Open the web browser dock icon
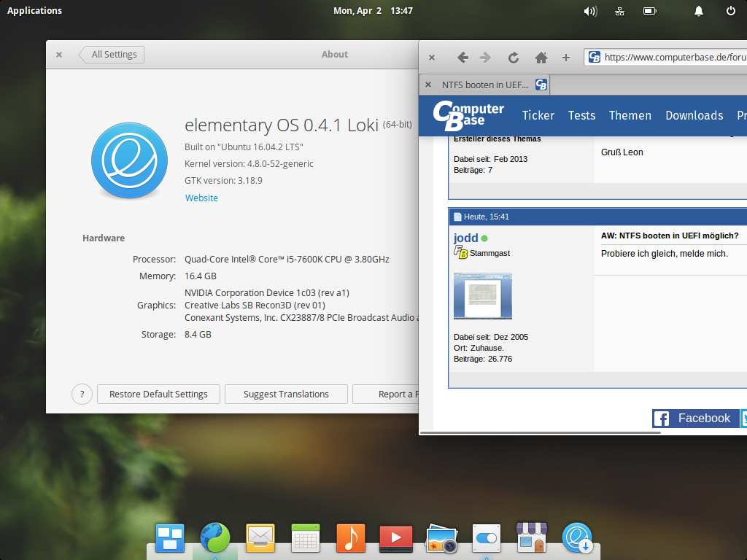 coord(215,538)
